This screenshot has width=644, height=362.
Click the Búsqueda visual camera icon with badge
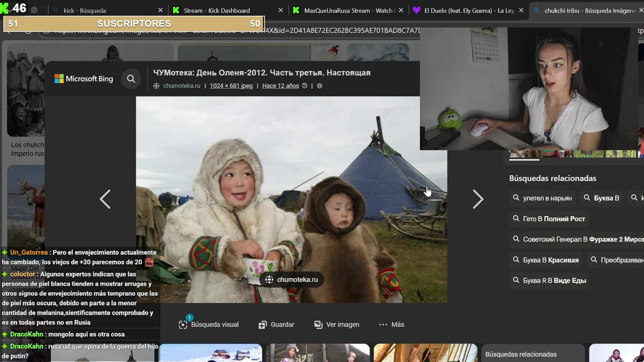[183, 324]
